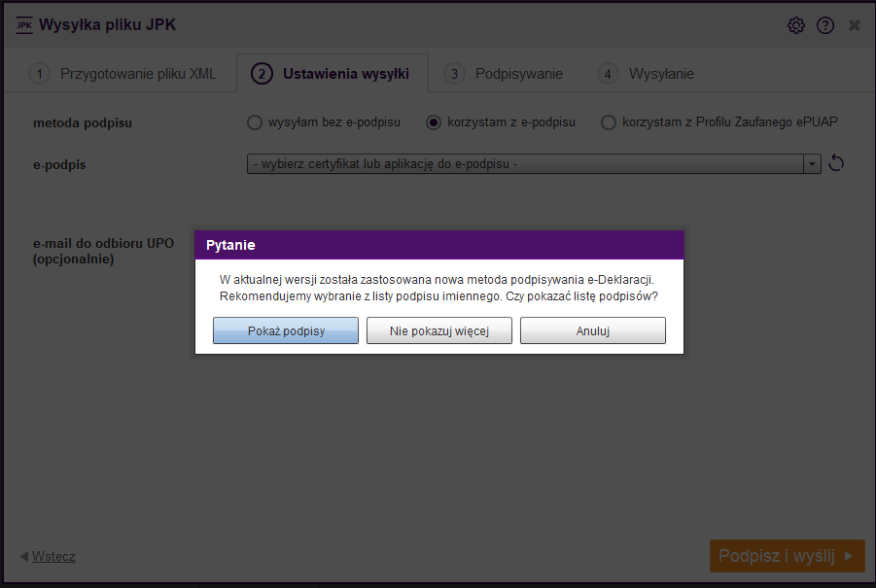Open the 'wybierz certyfikat' combo box
This screenshot has height=588, width=876.
pos(525,164)
